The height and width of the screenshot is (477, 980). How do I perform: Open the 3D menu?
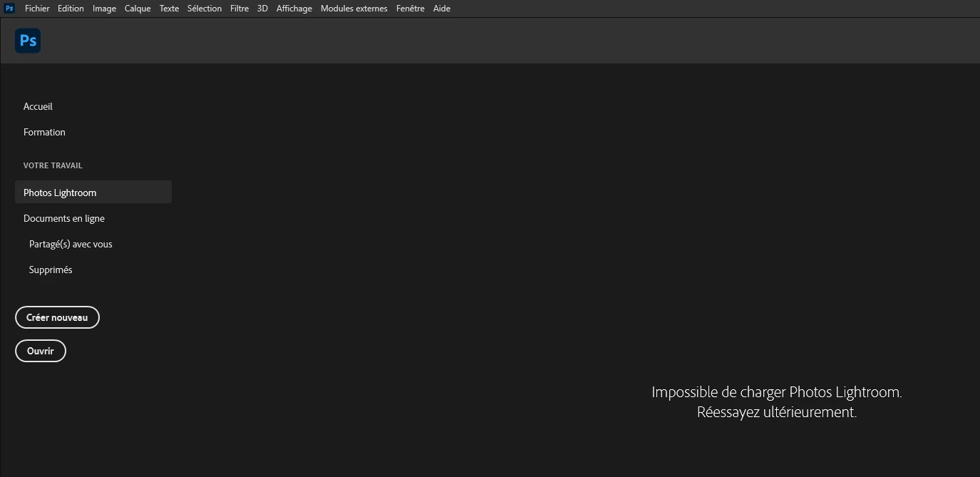click(x=262, y=9)
